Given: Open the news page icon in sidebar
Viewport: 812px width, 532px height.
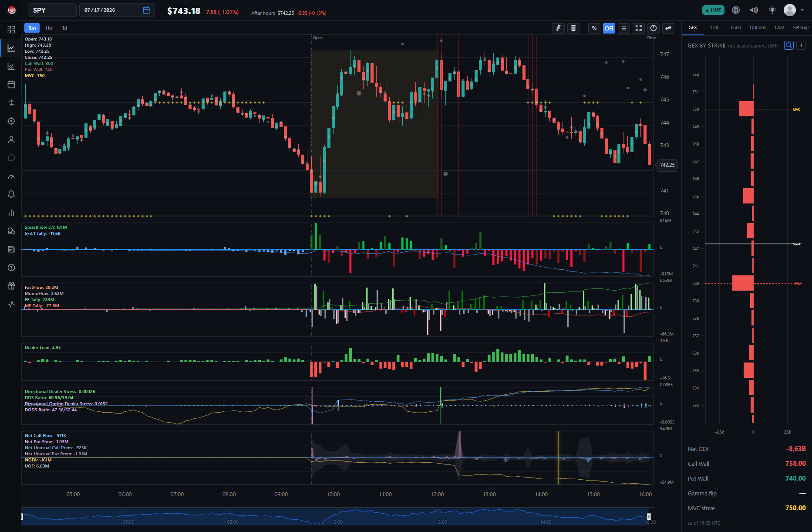Looking at the screenshot, I should (11, 249).
